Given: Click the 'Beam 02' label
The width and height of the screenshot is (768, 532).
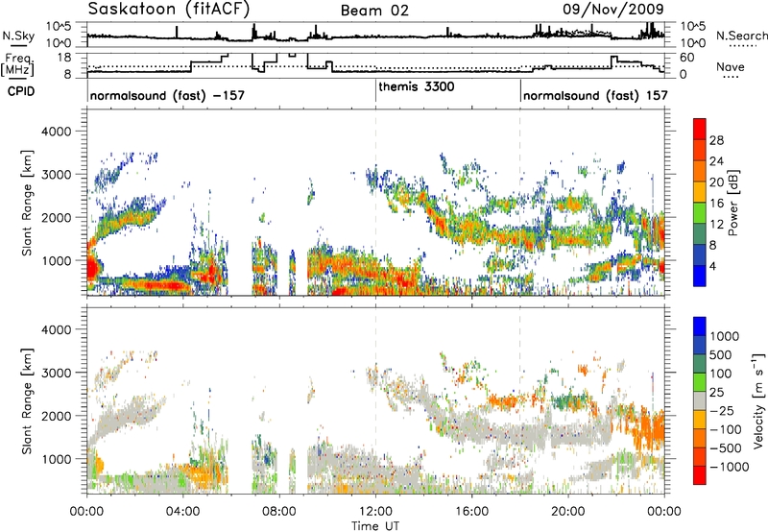Looking at the screenshot, I should coord(374,11).
